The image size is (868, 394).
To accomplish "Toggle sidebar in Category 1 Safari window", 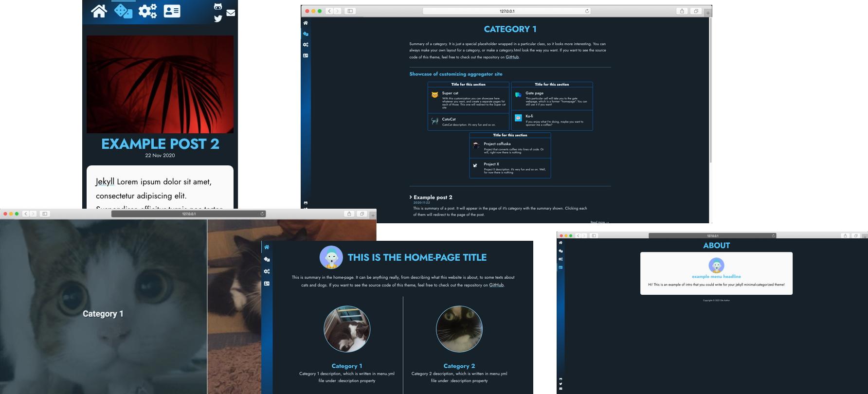I will [x=350, y=11].
